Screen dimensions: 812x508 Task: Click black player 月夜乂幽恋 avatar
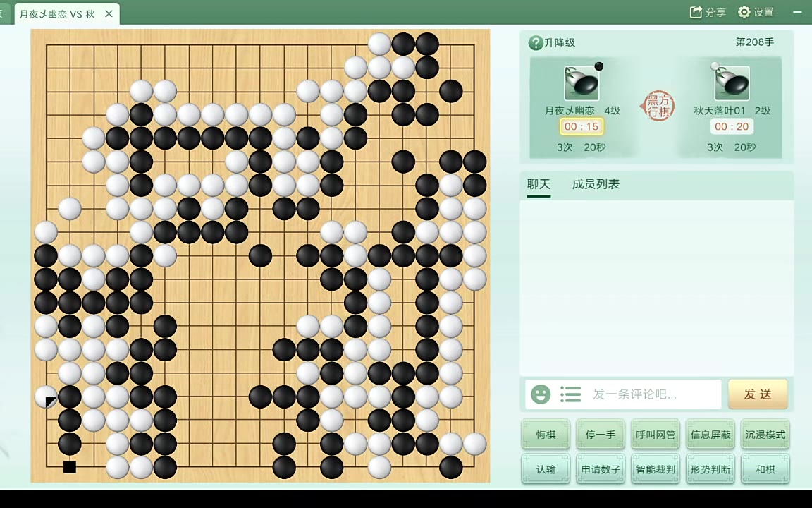581,83
